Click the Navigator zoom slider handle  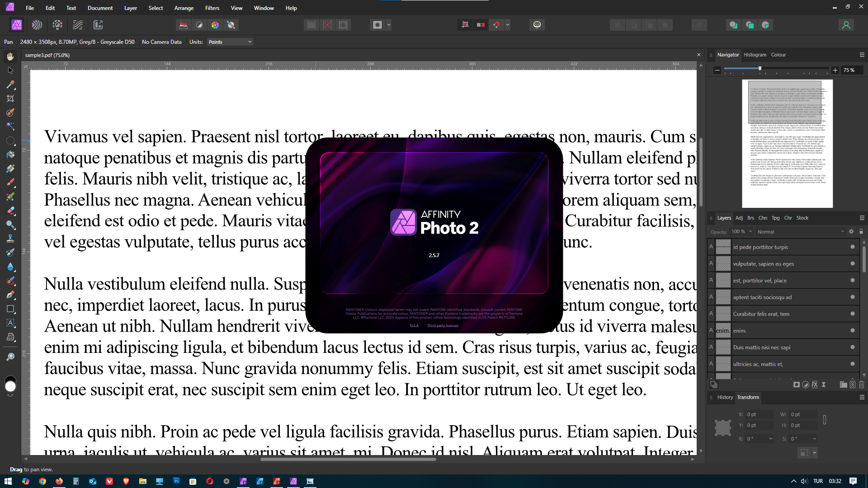click(x=759, y=69)
